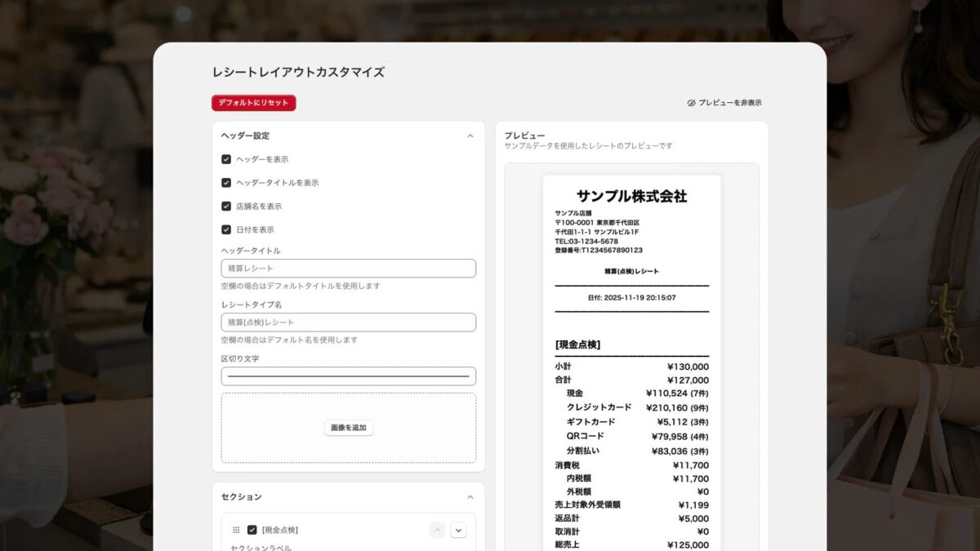Image resolution: width=980 pixels, height=551 pixels.
Task: Collapse the ヘッダー設定 panel
Action: click(471, 136)
